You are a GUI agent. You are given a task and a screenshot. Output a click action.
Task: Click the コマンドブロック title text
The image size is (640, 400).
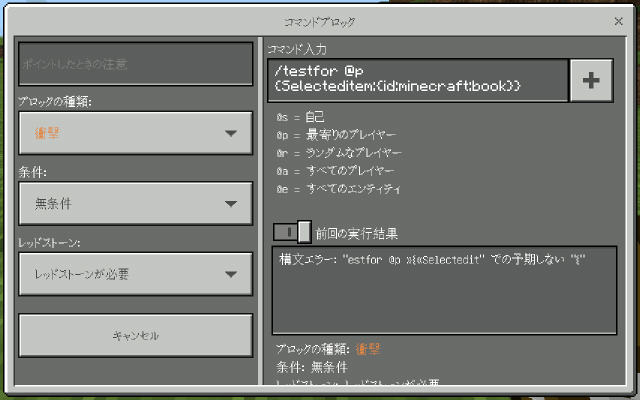(320, 22)
